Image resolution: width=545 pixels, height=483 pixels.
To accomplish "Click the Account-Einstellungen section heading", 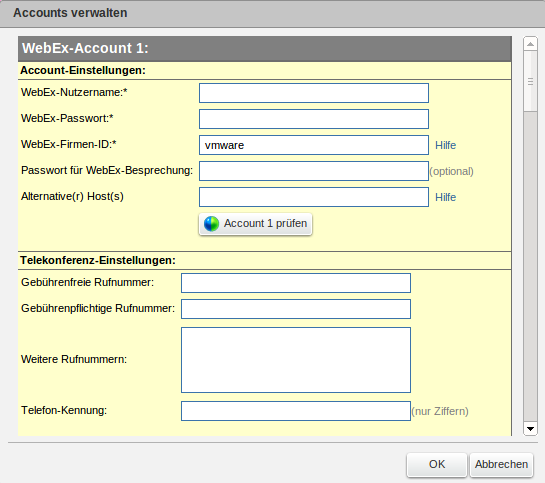I will (83, 70).
